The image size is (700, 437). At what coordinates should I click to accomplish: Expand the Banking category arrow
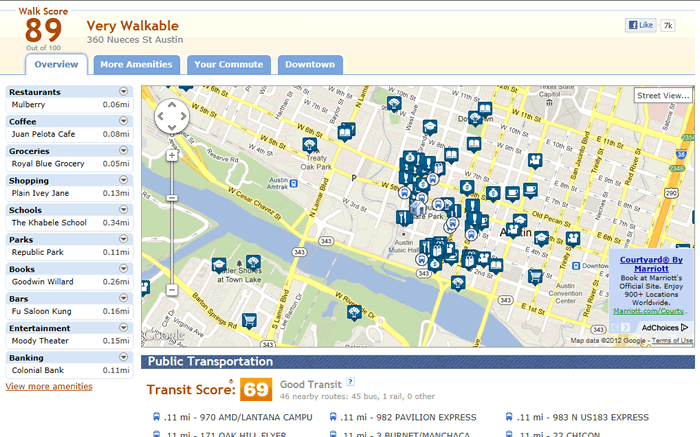coord(124,357)
